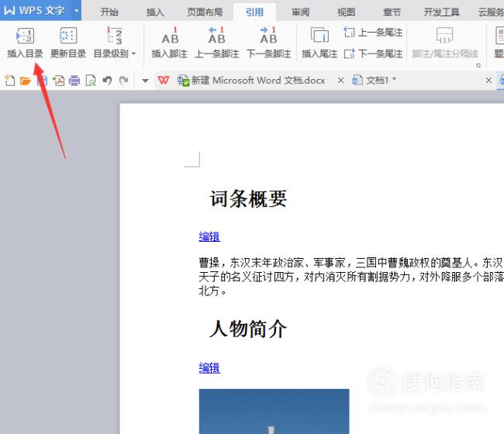
Task: Open the WPS 文字 application menu dropdown
Action: point(77,10)
